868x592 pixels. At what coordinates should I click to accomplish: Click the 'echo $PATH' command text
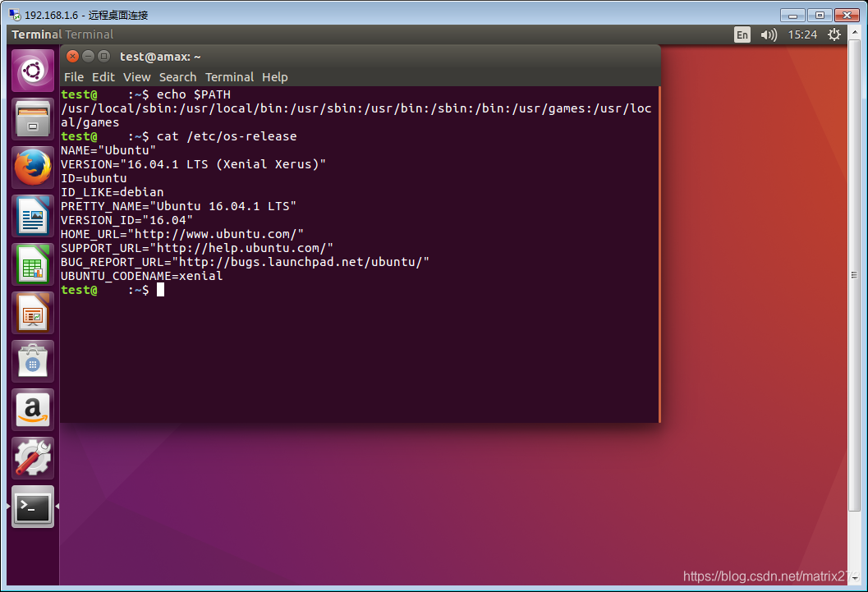pos(193,94)
